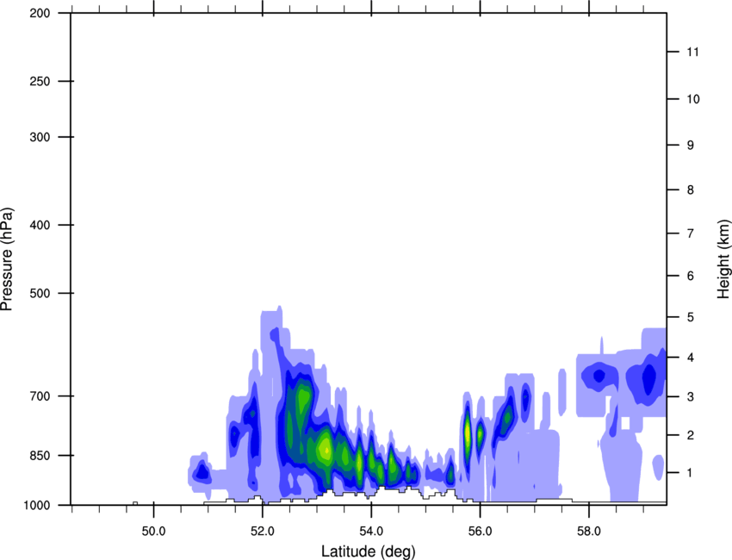Viewport: 732px width, 560px height.
Task: Click the 300 pressure tick label
Action: point(40,137)
